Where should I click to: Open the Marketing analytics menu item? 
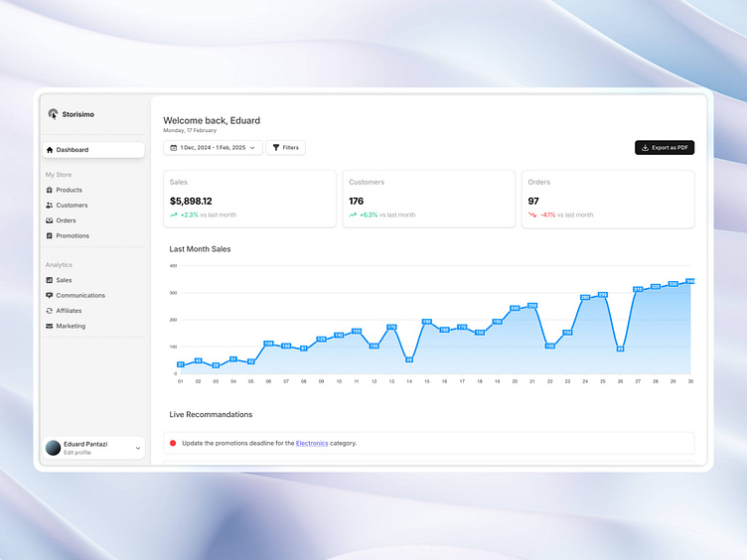coord(71,326)
